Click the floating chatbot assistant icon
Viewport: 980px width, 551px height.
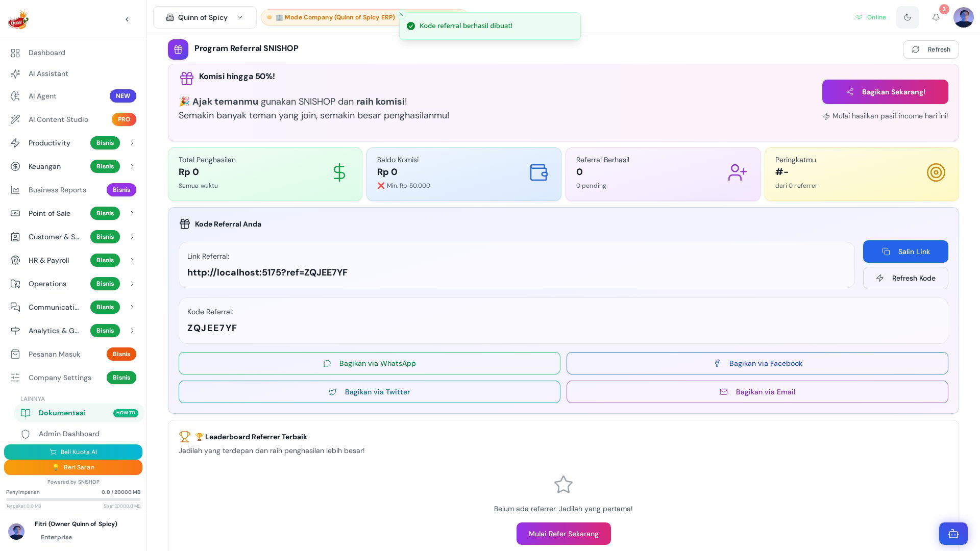coord(953,534)
